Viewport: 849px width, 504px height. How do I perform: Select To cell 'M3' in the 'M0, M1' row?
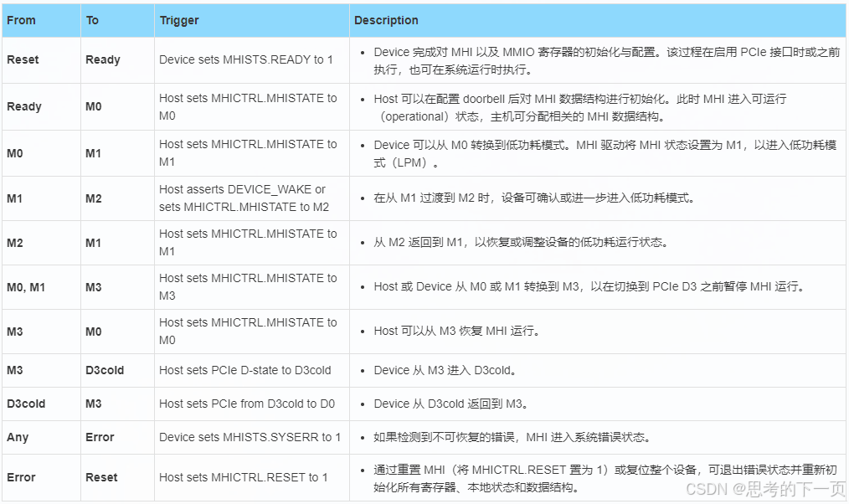tap(94, 287)
